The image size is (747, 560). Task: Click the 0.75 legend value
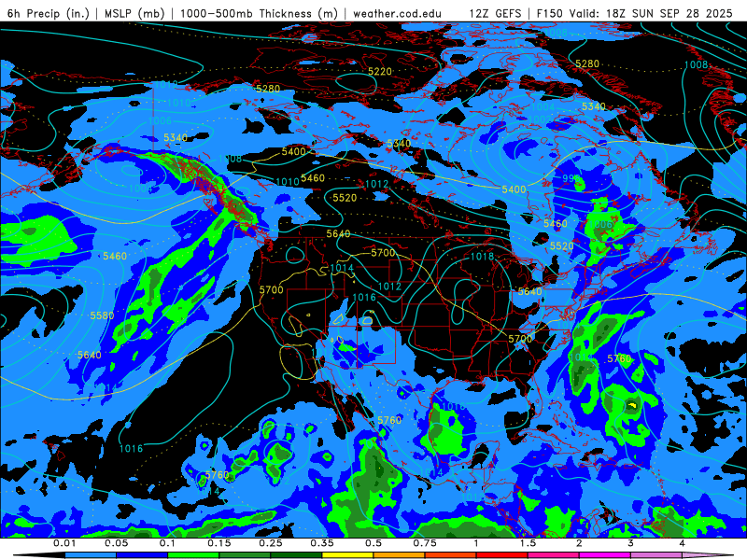click(x=425, y=543)
